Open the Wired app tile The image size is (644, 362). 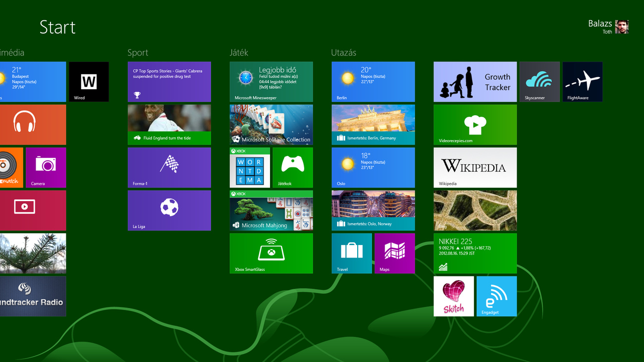pyautogui.click(x=89, y=82)
